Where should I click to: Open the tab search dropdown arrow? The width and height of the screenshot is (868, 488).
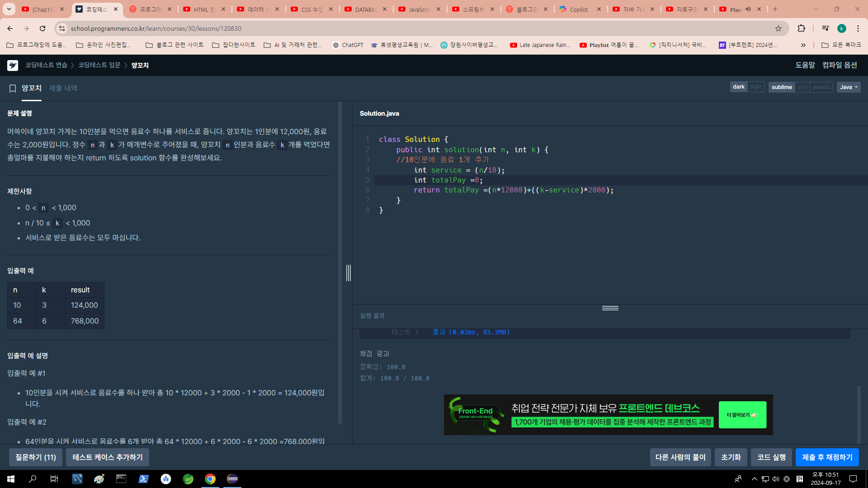[9, 9]
